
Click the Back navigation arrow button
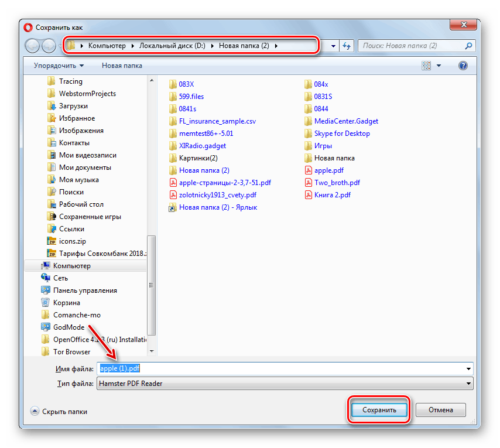[32, 46]
